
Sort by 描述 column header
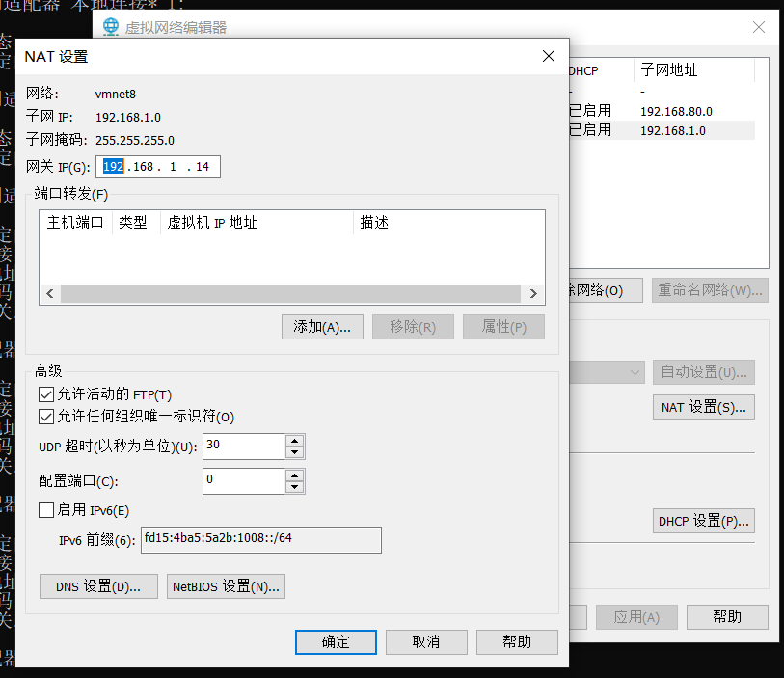point(449,223)
